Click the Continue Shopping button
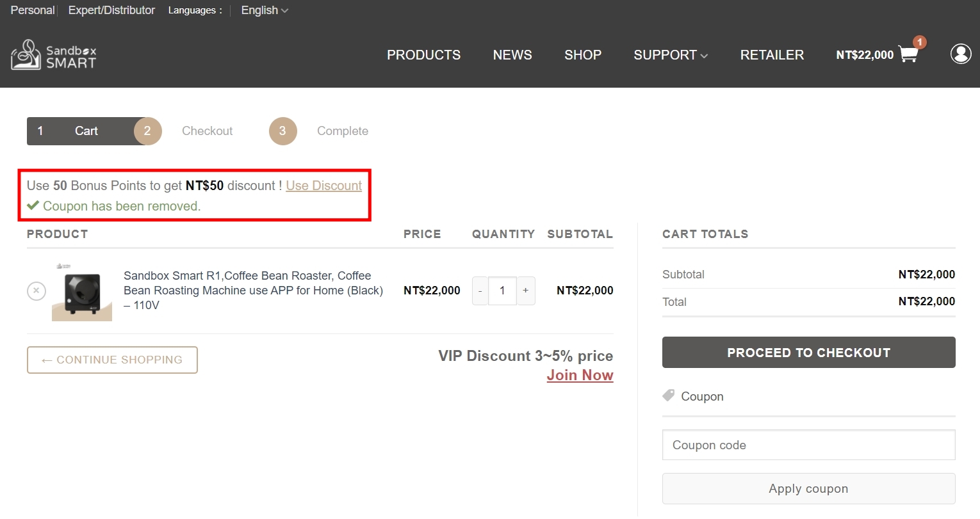This screenshot has width=980, height=519. tap(112, 360)
